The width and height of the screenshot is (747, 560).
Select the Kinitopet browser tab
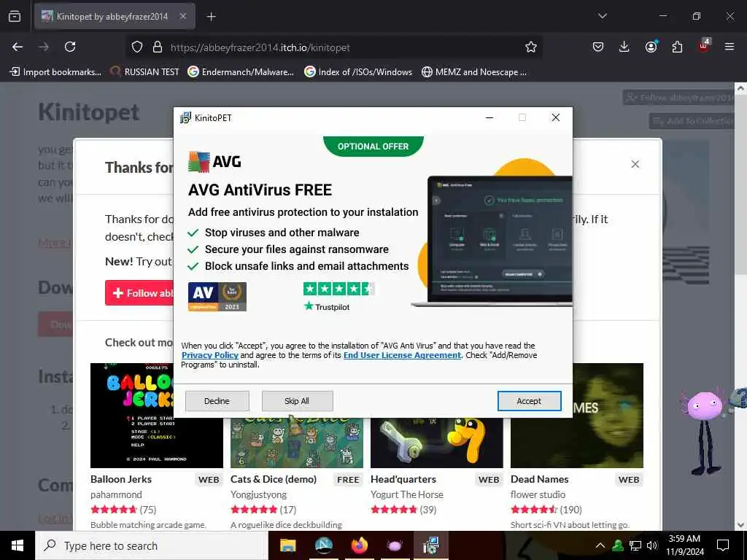(x=112, y=17)
